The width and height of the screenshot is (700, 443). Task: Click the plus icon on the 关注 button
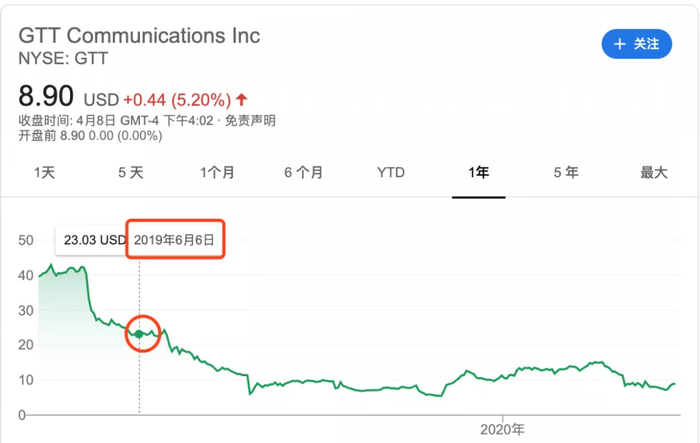point(620,44)
